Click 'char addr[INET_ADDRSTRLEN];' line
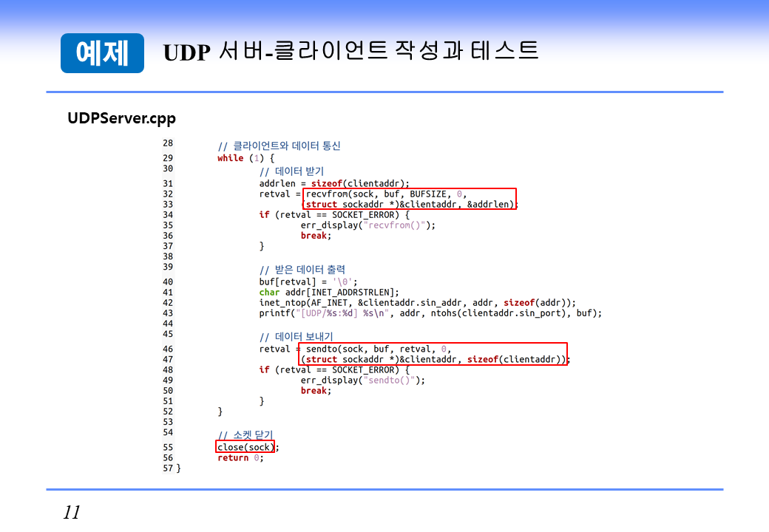Image resolution: width=769 pixels, height=532 pixels. 329,293
